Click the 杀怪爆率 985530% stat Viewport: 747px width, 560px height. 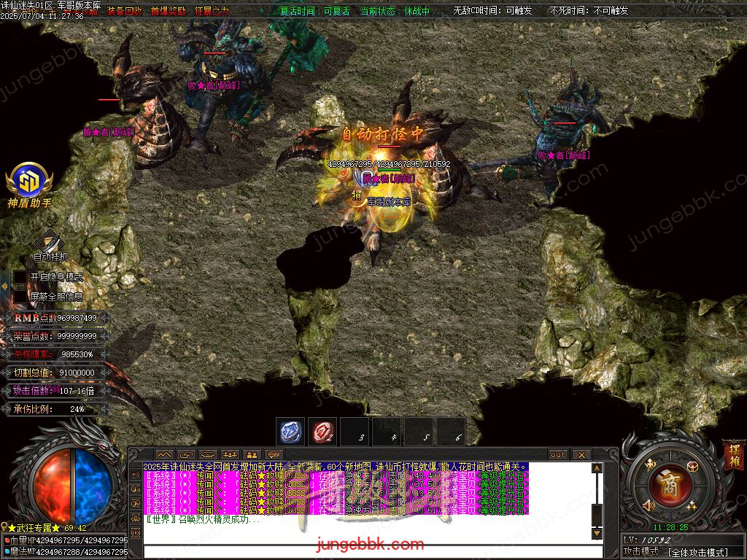[55, 354]
